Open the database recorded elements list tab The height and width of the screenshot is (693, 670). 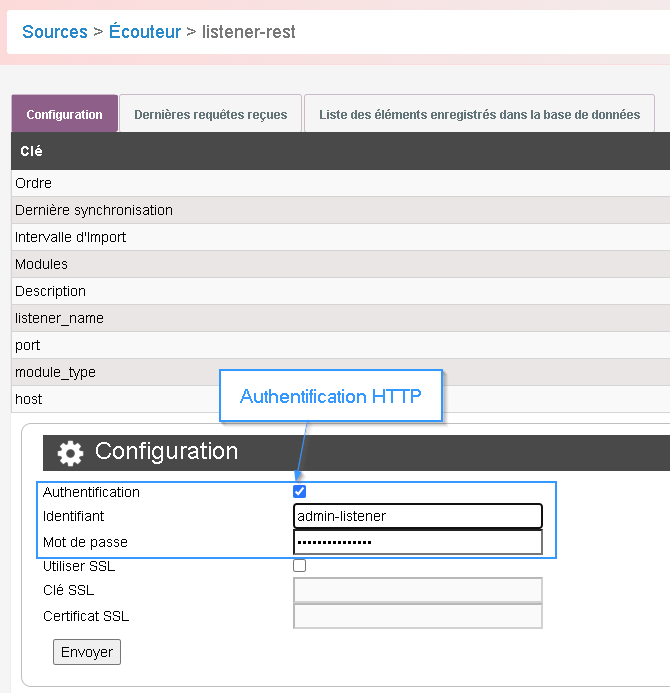[479, 115]
